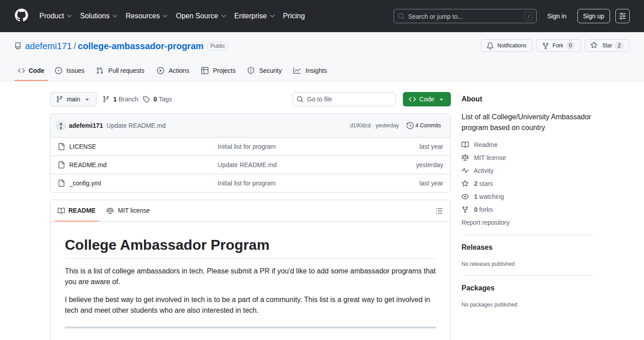Open the MIT license sidebar link
This screenshot has width=644, height=340.
point(484,158)
